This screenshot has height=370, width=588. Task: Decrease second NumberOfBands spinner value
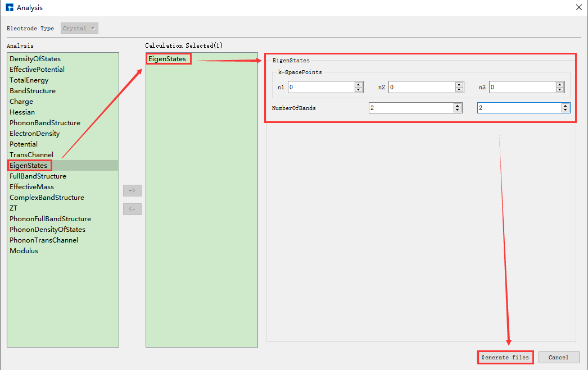pos(565,111)
